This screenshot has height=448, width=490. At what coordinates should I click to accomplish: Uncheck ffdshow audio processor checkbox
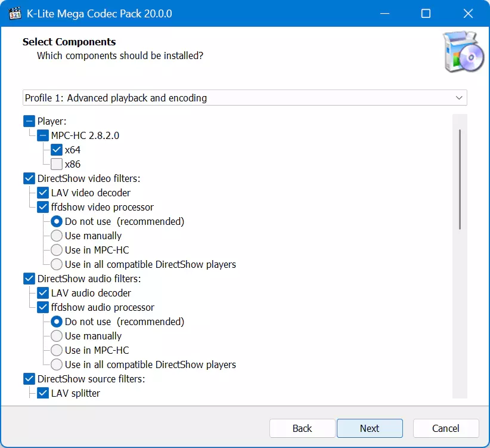(x=43, y=307)
